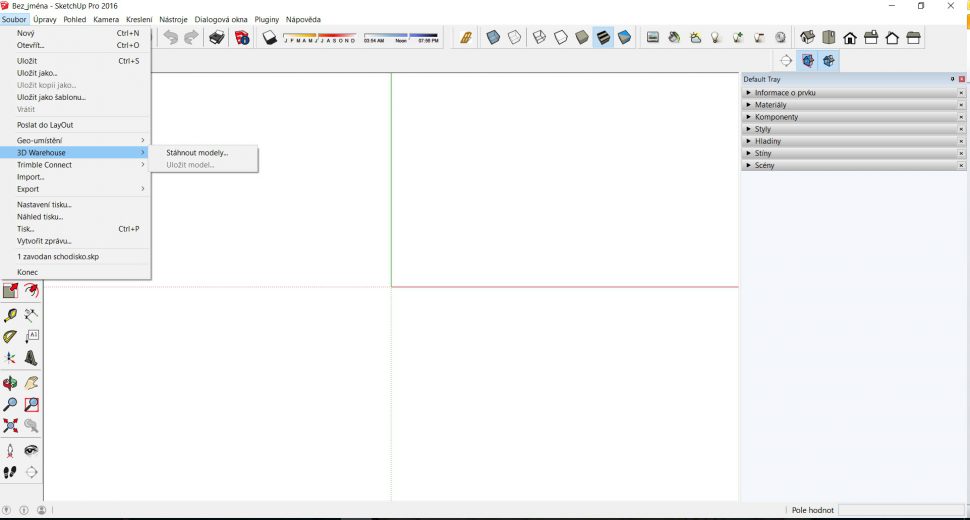This screenshot has height=520, width=970.
Task: Select the Dimension tool
Action: [x=31, y=315]
